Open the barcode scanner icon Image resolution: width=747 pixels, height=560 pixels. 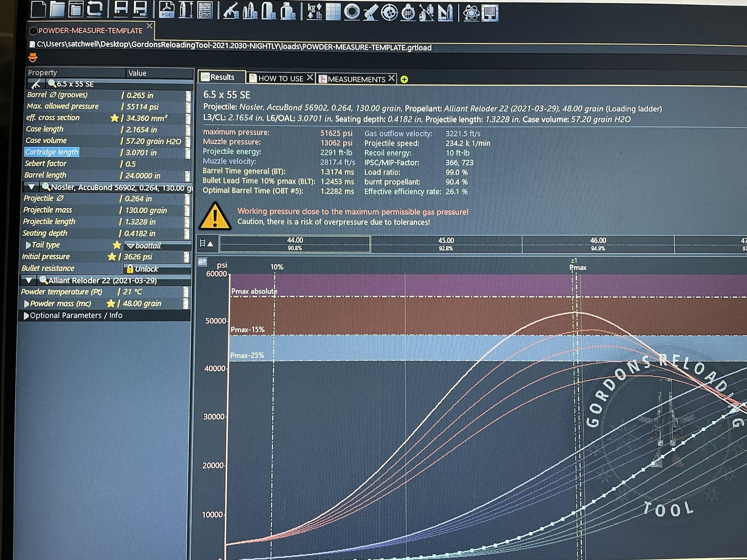[490, 14]
